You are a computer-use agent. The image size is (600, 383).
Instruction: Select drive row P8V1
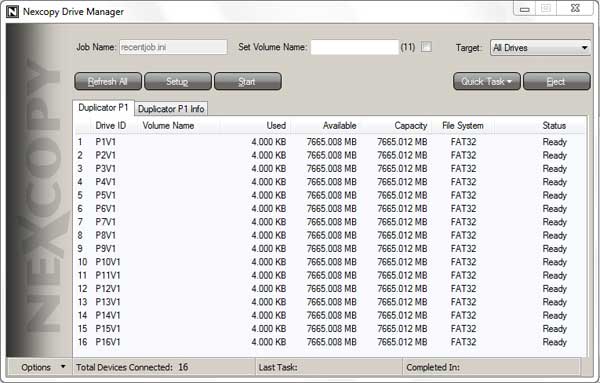pos(330,235)
